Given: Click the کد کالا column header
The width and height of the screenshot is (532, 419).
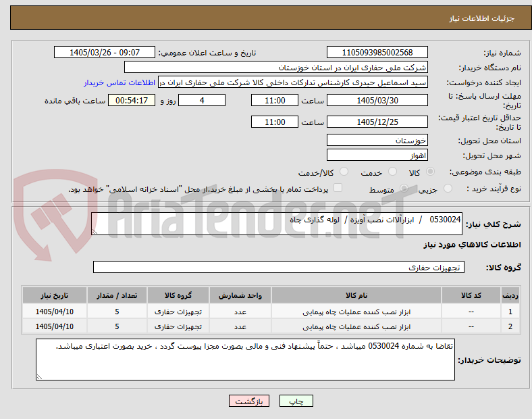Looking at the screenshot, I should click(x=471, y=295).
